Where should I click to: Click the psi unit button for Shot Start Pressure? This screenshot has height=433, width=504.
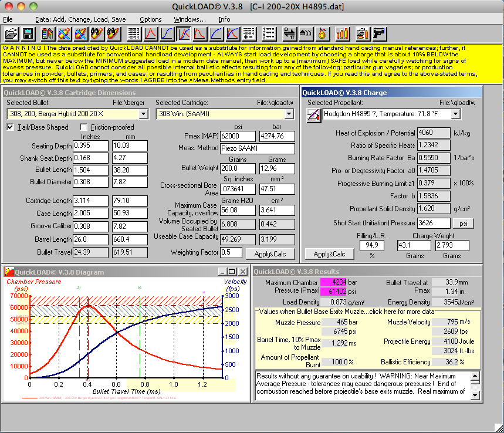[x=463, y=224]
